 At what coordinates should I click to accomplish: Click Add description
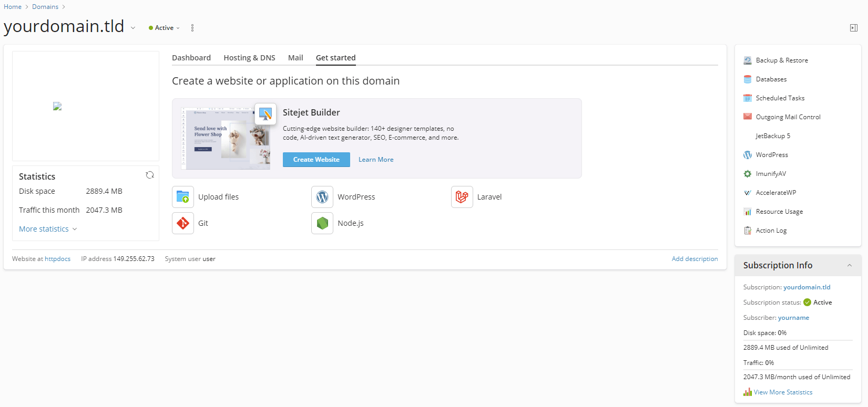click(695, 259)
